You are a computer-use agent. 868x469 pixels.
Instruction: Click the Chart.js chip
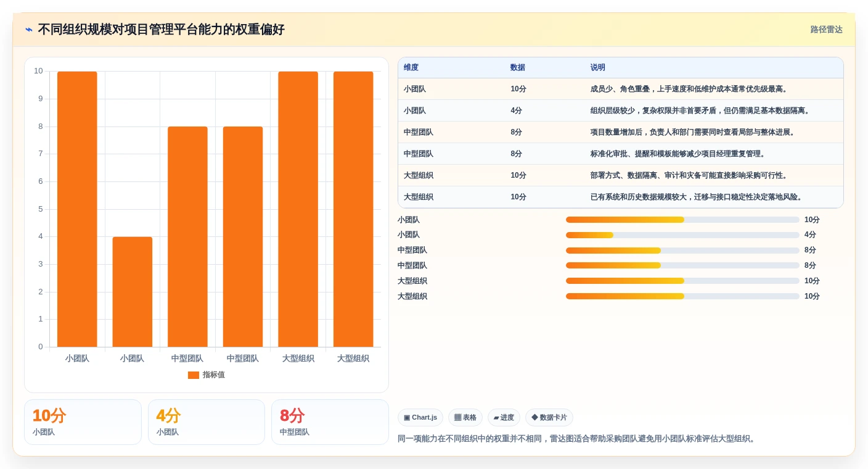[420, 418]
